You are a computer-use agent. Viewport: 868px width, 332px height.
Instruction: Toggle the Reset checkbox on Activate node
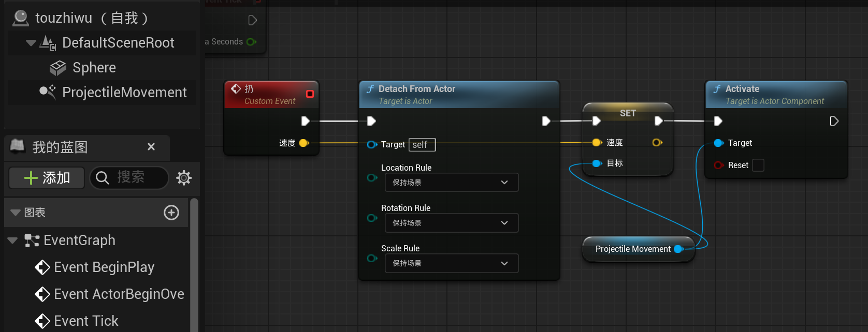coord(758,165)
